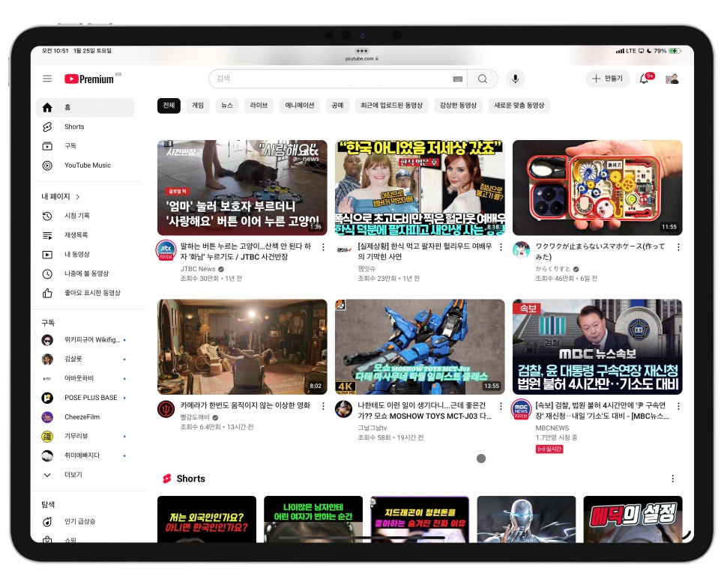Start voice search with microphone
Viewport: 724px width, 588px height.
coord(516,79)
